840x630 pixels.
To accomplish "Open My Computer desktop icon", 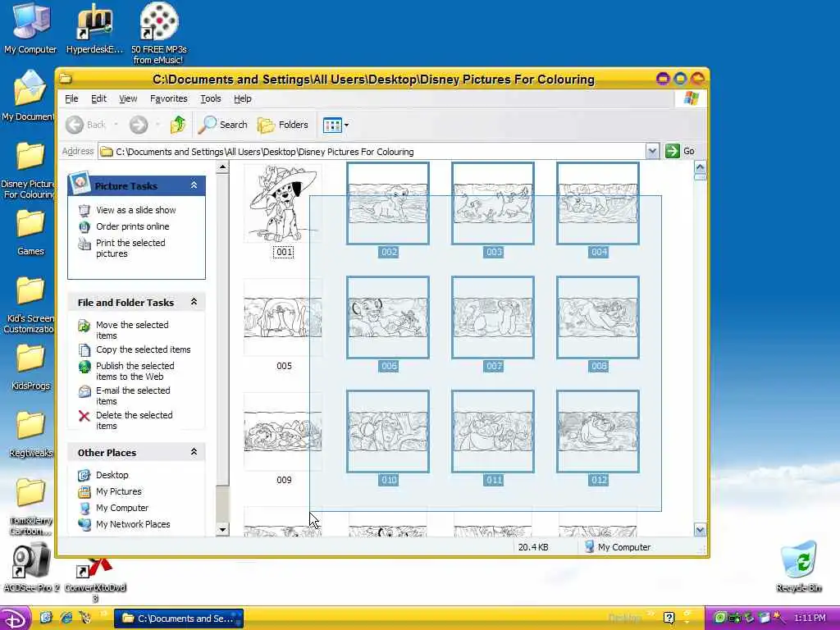I will click(30, 29).
